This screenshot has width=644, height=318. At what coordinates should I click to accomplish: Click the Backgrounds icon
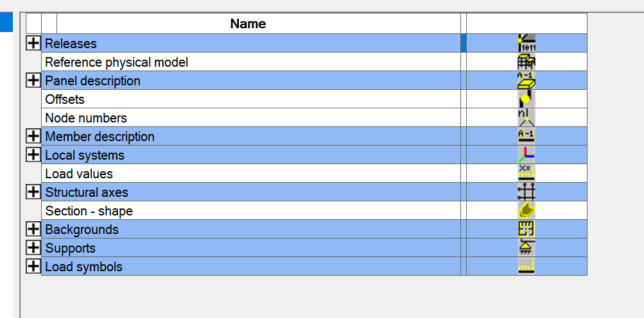[527, 230]
